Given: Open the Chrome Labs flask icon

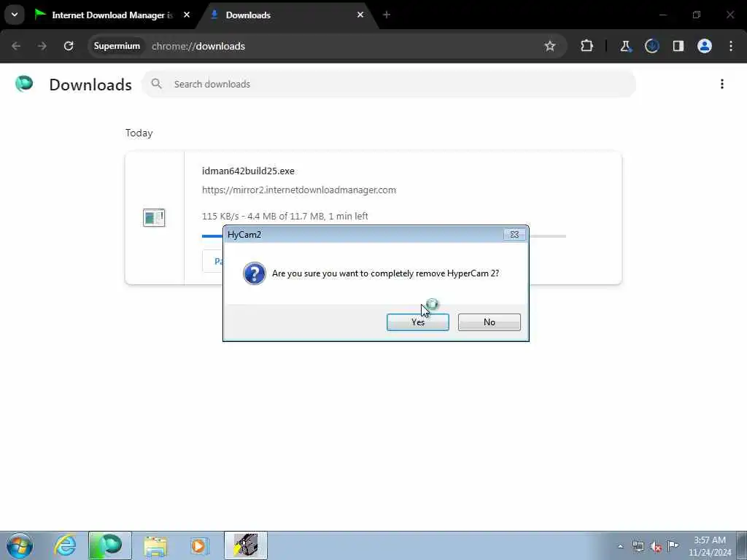Looking at the screenshot, I should (x=625, y=46).
